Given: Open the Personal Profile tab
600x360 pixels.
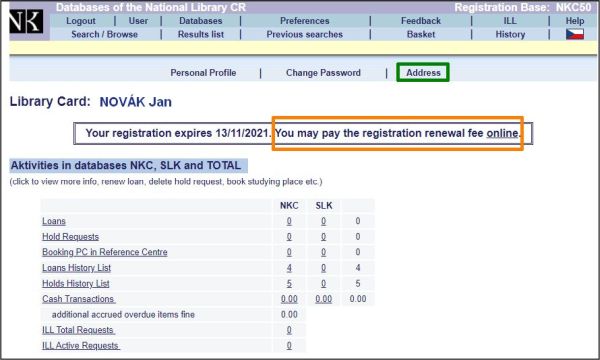Looking at the screenshot, I should 203,73.
